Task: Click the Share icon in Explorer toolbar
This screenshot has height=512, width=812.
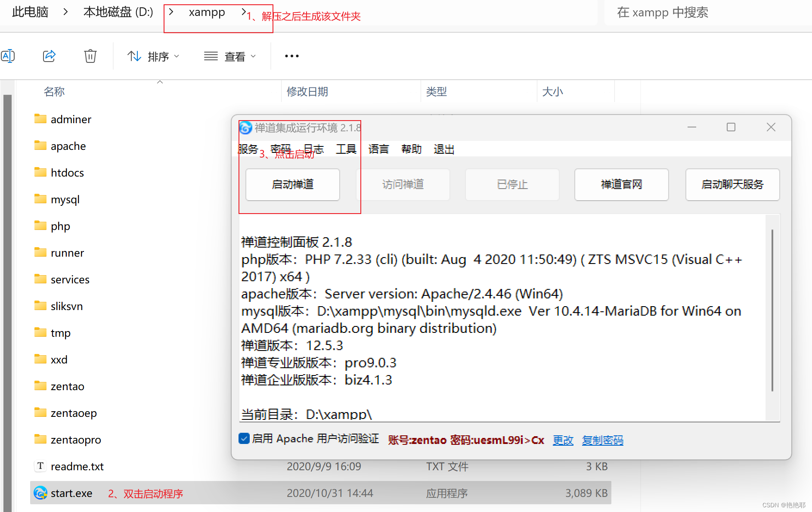Action: [49, 56]
